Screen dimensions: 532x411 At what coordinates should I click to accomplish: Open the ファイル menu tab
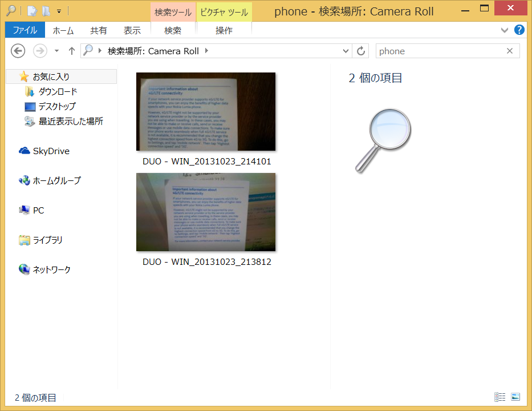(x=25, y=30)
